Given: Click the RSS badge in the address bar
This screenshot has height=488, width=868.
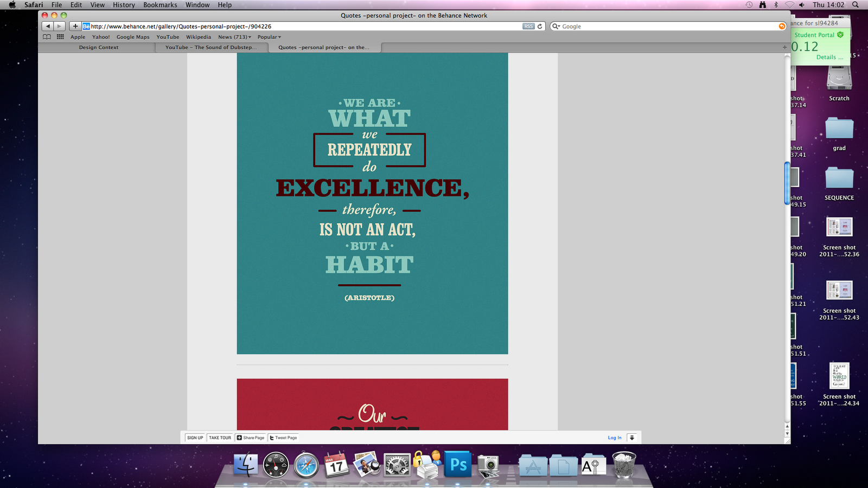Looking at the screenshot, I should click(528, 26).
